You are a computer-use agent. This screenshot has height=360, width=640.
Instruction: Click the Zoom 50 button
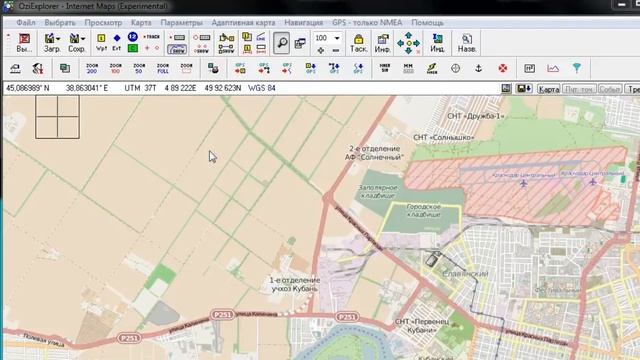[x=139, y=68]
